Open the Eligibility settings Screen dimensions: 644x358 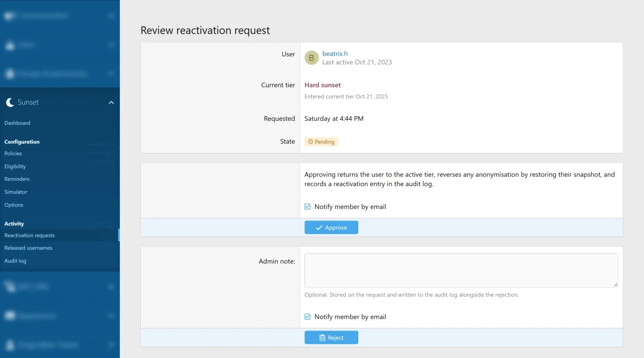pyautogui.click(x=15, y=166)
